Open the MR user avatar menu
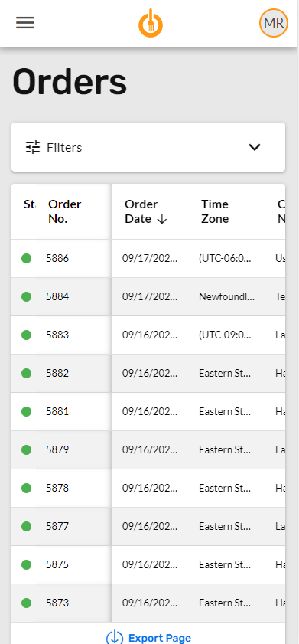 [x=274, y=23]
